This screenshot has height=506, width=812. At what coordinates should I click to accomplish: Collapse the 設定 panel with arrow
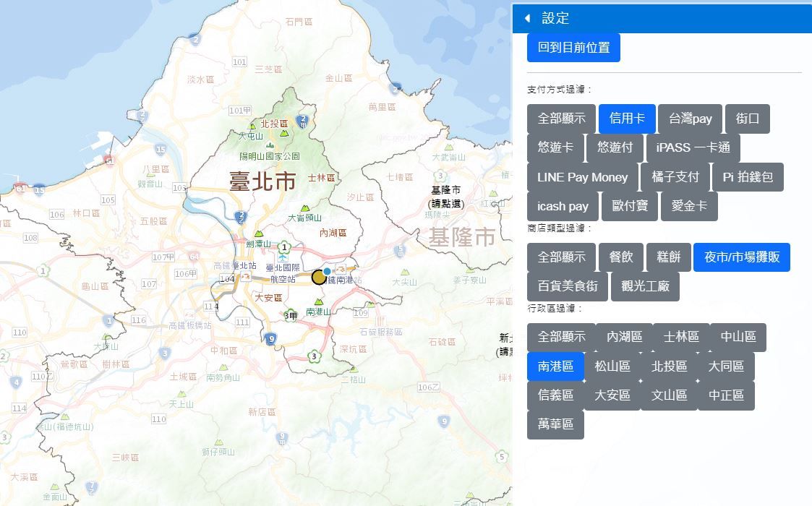tap(528, 18)
